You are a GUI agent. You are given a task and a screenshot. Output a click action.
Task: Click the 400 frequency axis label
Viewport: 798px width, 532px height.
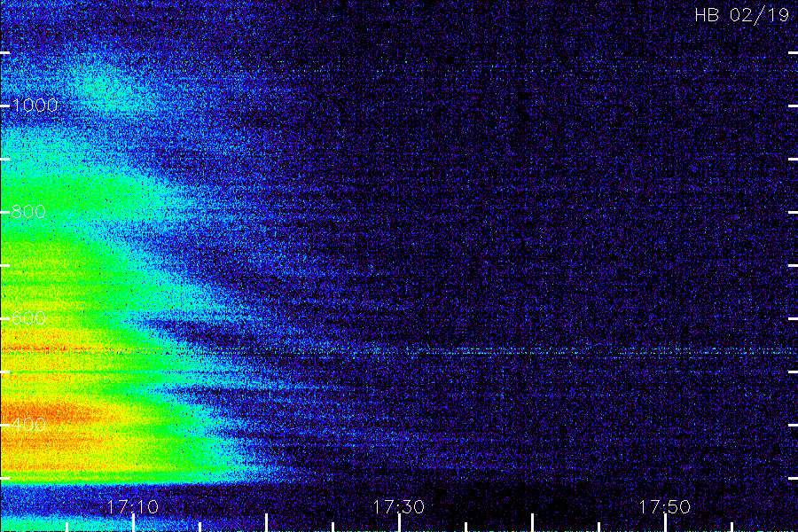pyautogui.click(x=28, y=425)
